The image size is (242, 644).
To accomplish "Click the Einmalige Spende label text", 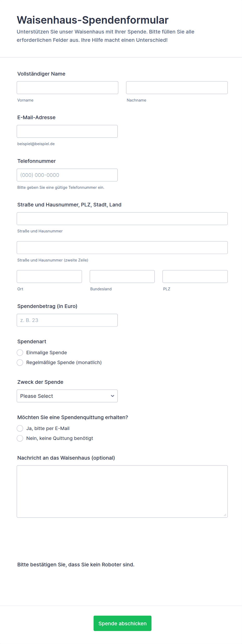I will pos(47,353).
